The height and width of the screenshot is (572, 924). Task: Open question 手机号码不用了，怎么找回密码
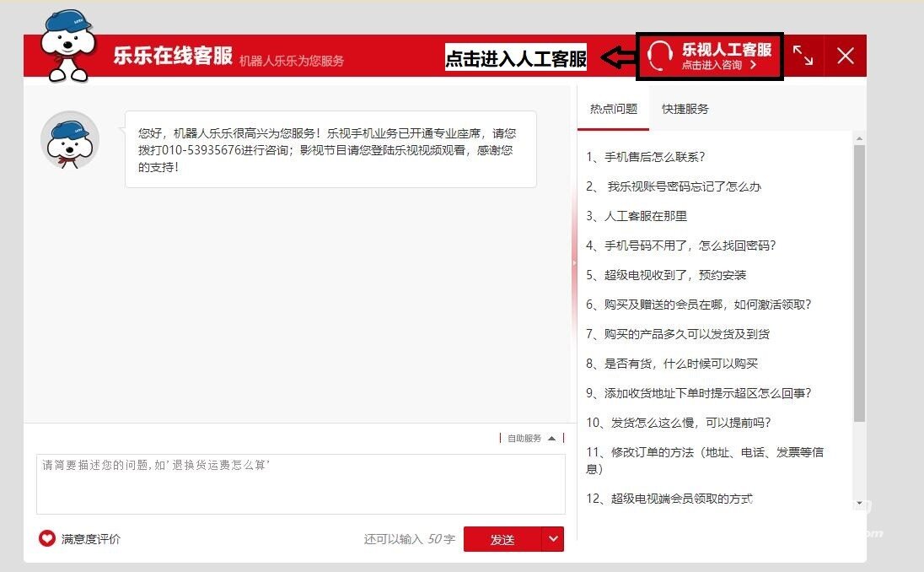coord(680,246)
